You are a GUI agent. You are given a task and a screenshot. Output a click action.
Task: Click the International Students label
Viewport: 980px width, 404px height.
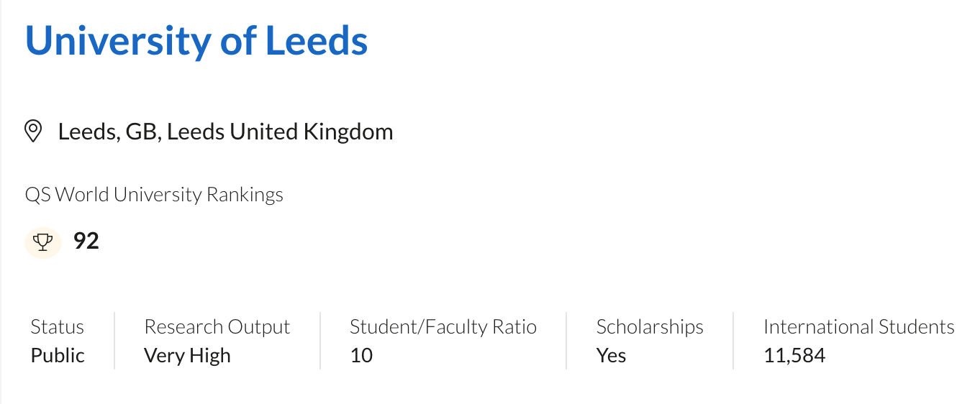coord(858,327)
